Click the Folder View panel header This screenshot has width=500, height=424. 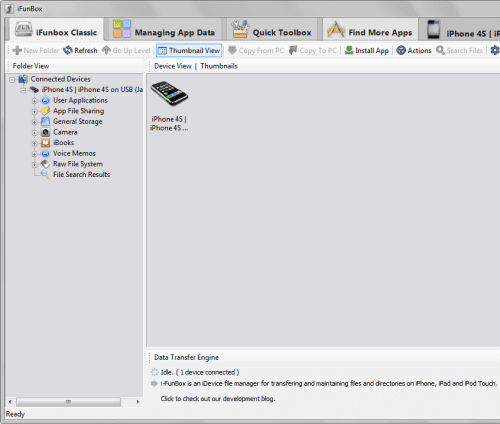(31, 66)
